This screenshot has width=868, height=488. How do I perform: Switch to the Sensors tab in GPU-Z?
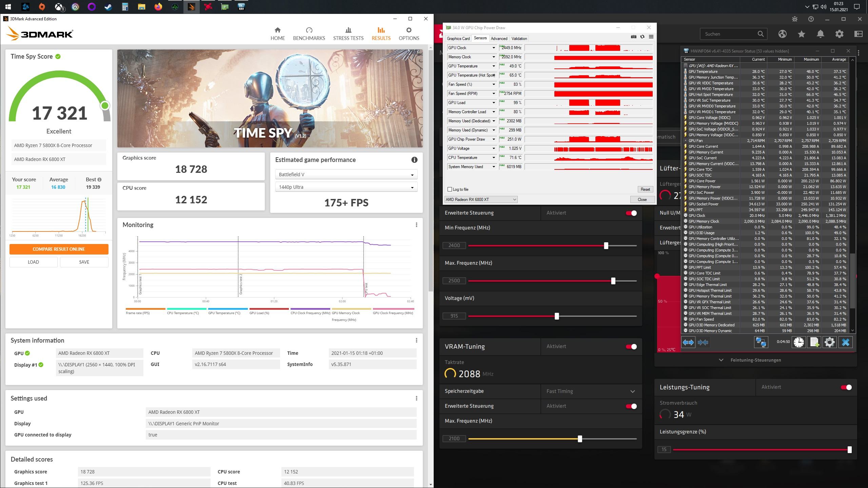tap(480, 38)
